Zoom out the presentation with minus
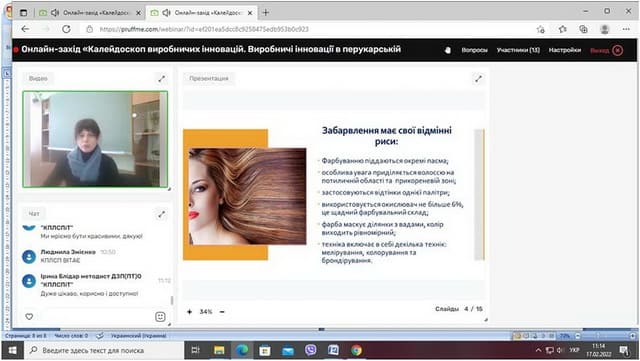 tap(222, 312)
